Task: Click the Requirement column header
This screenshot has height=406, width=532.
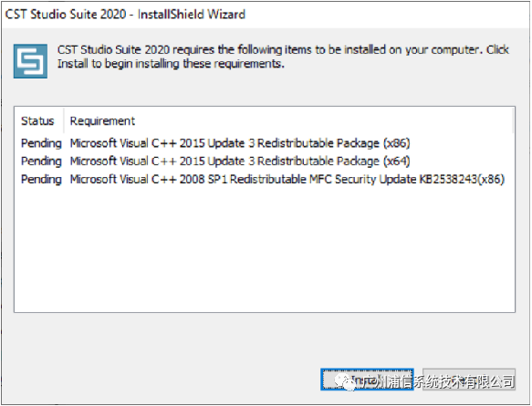Action: pyautogui.click(x=102, y=121)
